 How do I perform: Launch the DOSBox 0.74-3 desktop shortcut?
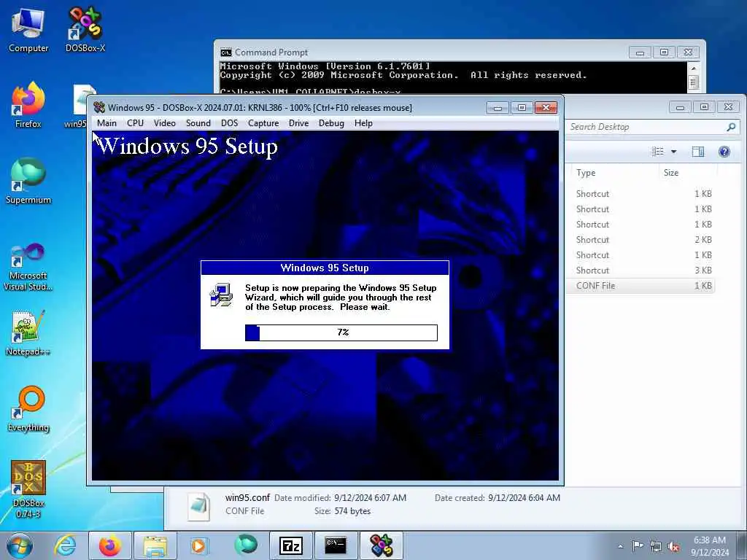point(28,489)
